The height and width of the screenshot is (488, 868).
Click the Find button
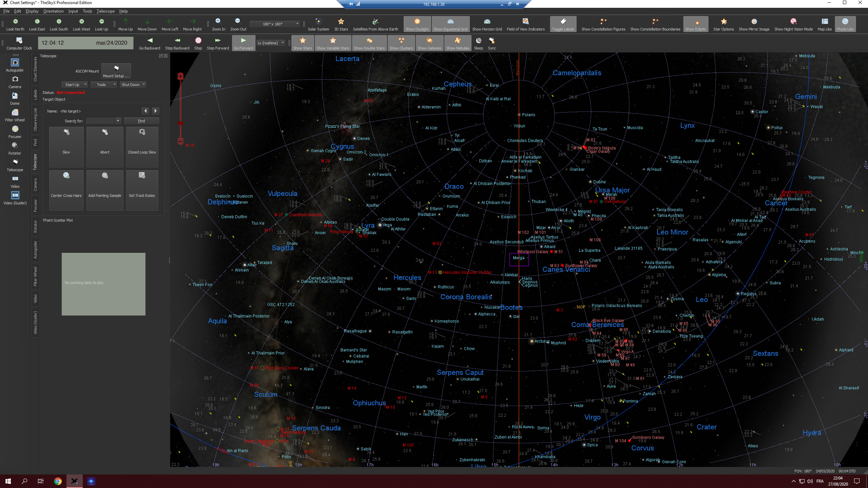pos(141,121)
